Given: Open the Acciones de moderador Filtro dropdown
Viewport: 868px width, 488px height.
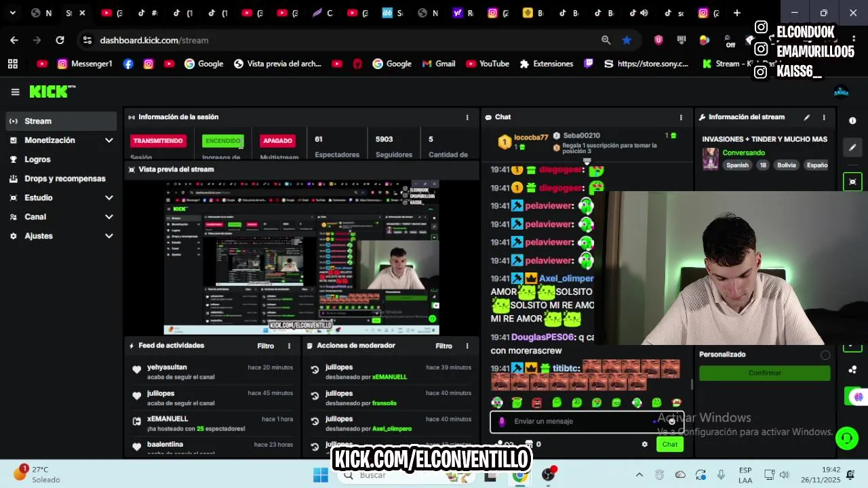Looking at the screenshot, I should [443, 346].
